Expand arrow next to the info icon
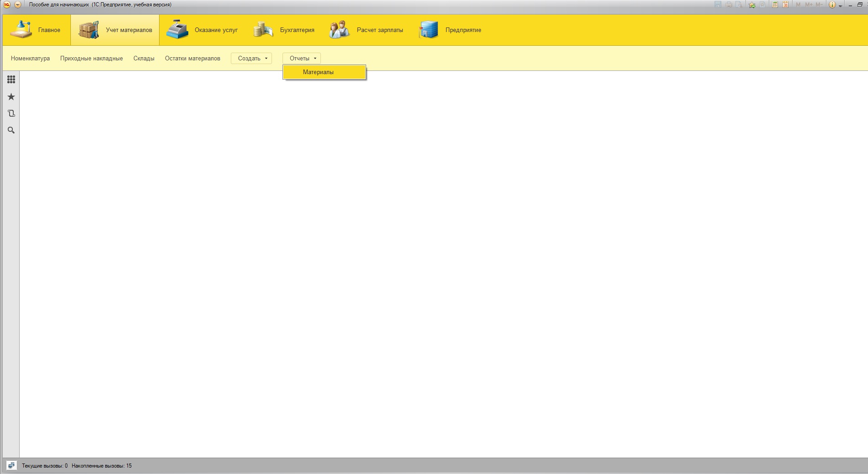The height and width of the screenshot is (474, 868). [840, 5]
